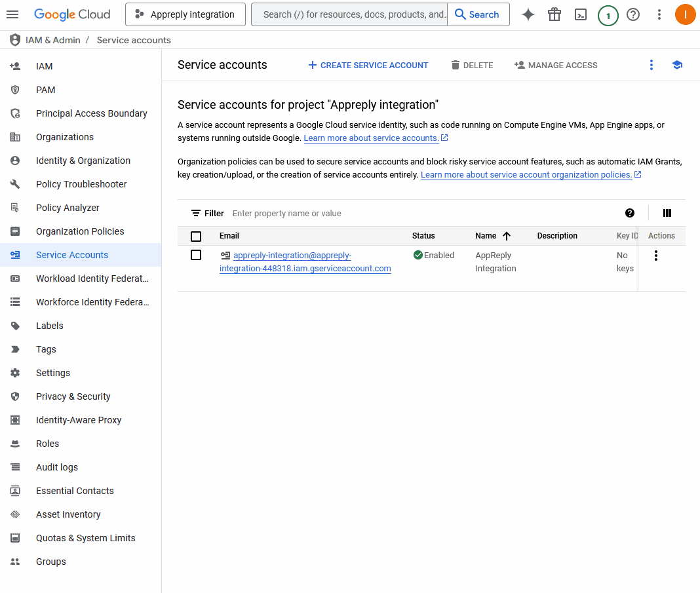Click the Policy Troubleshooter wrench icon
Image resolution: width=700 pixels, height=593 pixels.
(14, 184)
